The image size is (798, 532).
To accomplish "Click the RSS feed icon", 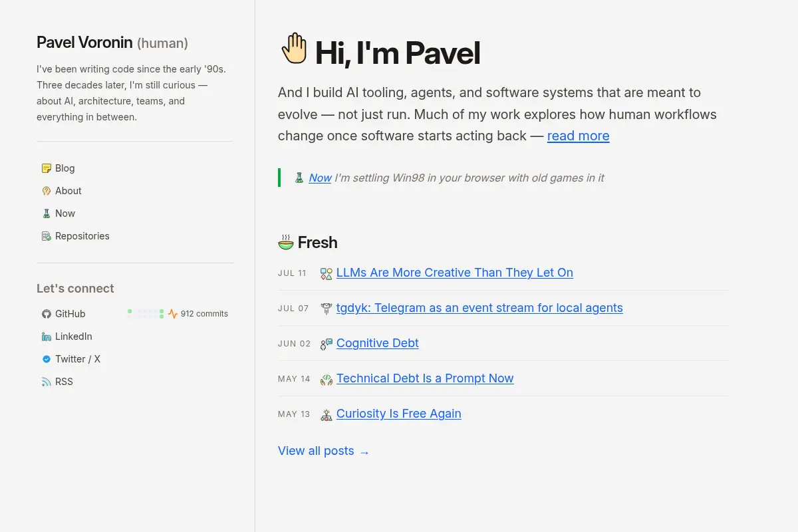I will 46,382.
